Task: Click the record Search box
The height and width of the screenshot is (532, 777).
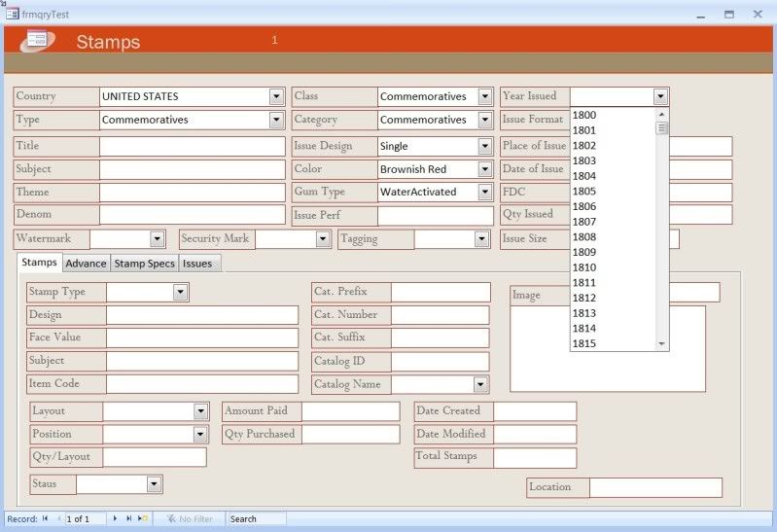Action: (x=256, y=518)
